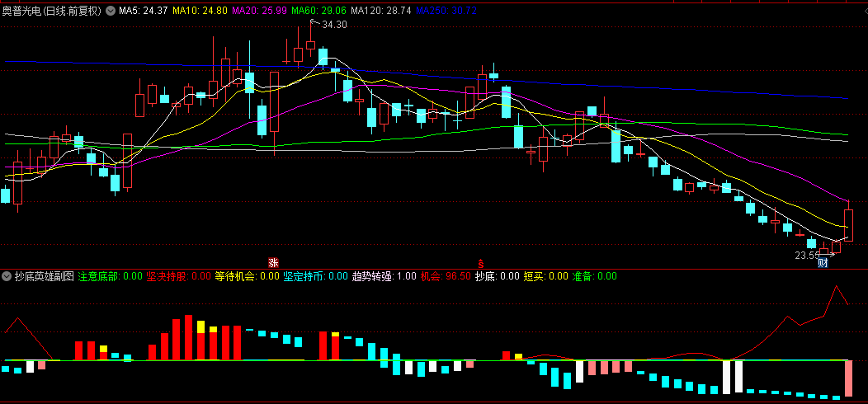Select the 趋势转强: 1.00 value
Screen dimensions: 868x404
[x=384, y=276]
